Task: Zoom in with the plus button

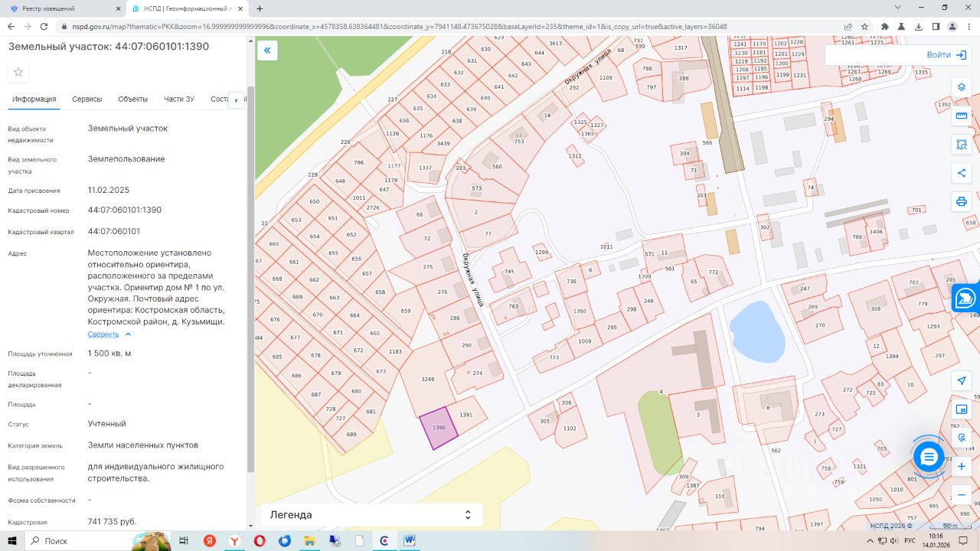Action: [962, 466]
